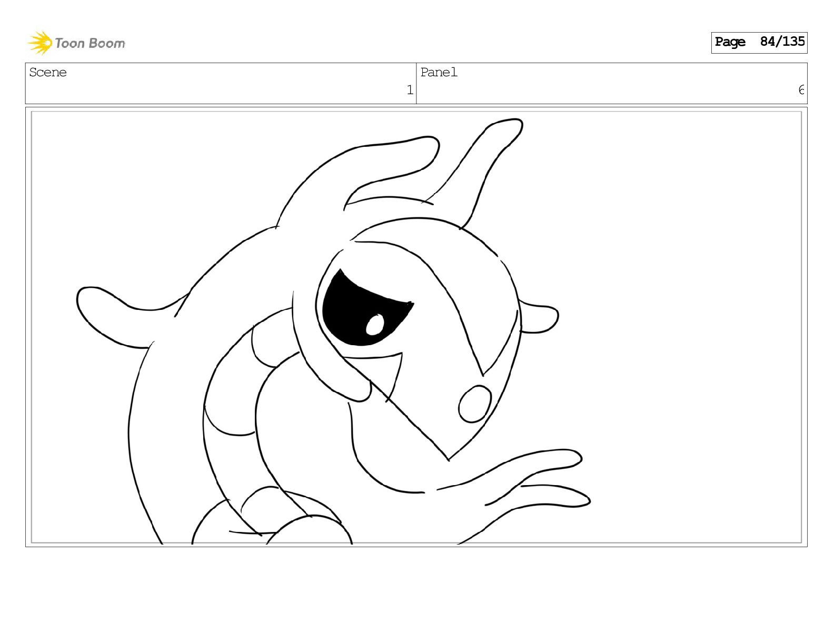The width and height of the screenshot is (834, 644).
Task: Click the Page 84/135 indicator
Action: point(759,42)
